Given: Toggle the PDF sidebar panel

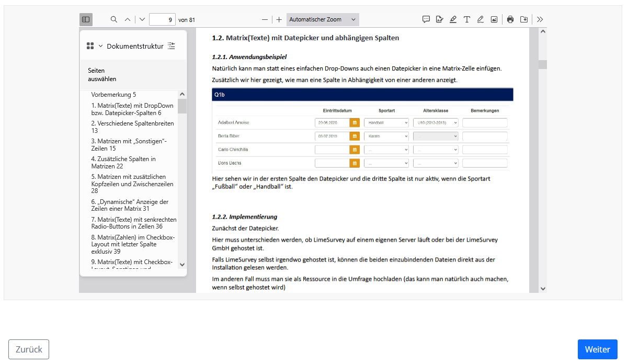Looking at the screenshot, I should click(x=86, y=19).
